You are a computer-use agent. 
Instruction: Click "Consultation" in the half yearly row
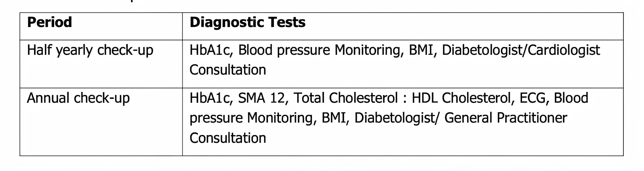[228, 70]
